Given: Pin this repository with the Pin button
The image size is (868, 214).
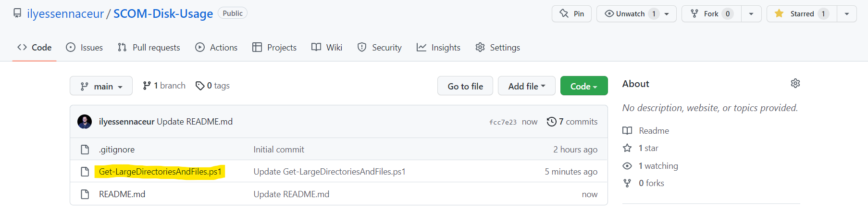Looking at the screenshot, I should tap(571, 14).
